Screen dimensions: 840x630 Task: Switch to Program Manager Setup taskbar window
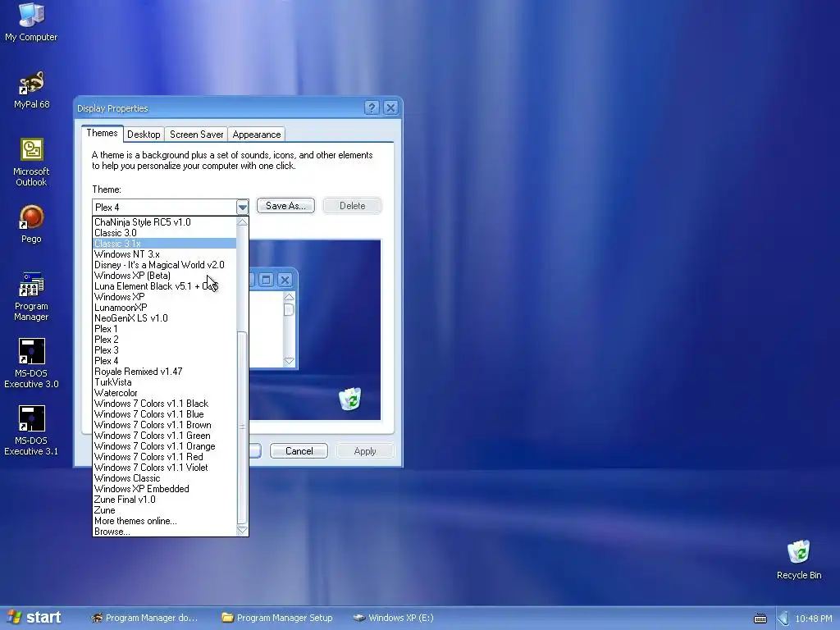click(x=277, y=618)
